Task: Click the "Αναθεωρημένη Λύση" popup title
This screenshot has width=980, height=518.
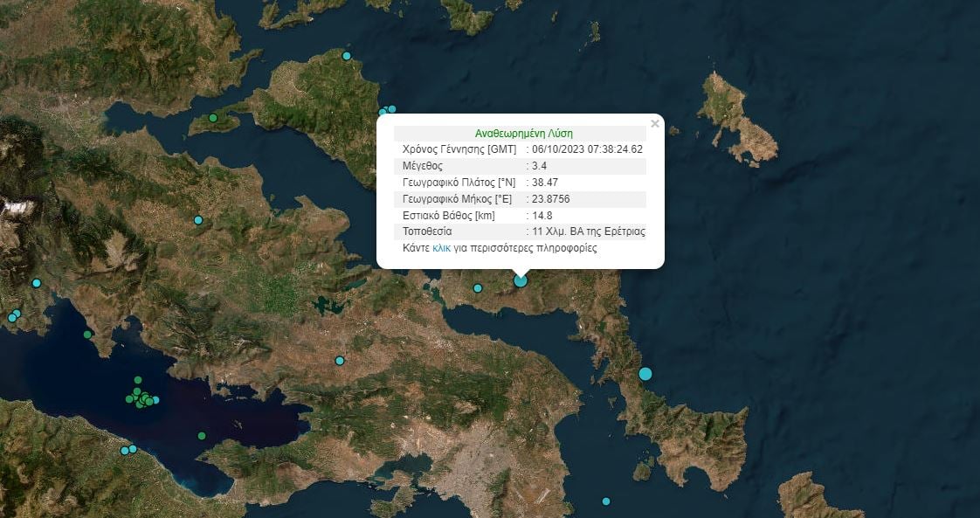Action: (x=521, y=133)
